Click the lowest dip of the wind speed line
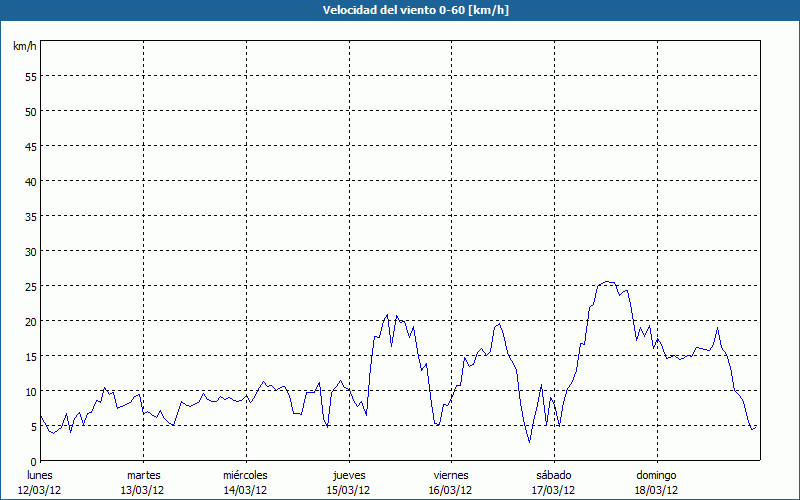Viewport: 800px width, 500px height. [530, 441]
